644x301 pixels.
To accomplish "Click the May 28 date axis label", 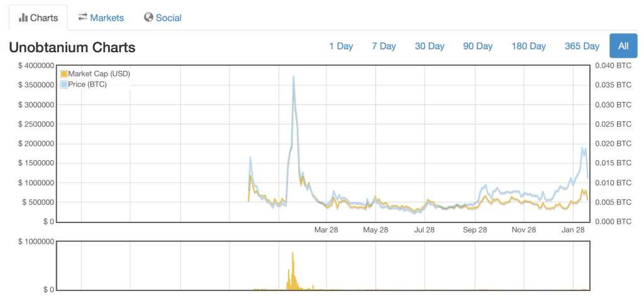I will pos(375,229).
